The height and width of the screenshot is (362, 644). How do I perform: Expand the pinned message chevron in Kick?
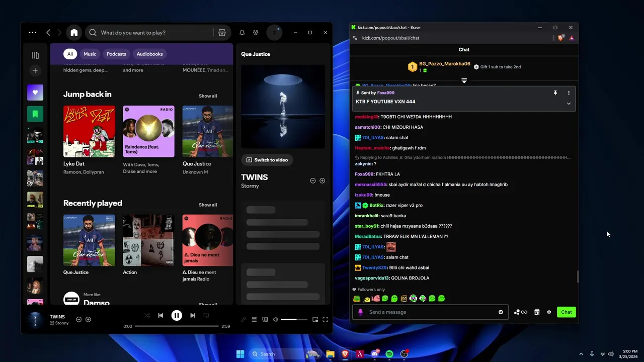569,104
